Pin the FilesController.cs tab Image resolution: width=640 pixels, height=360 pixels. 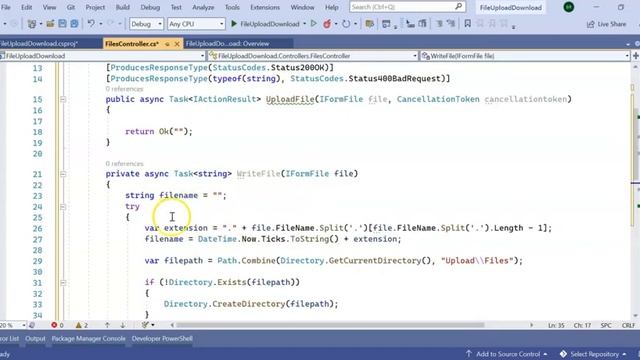pos(167,44)
